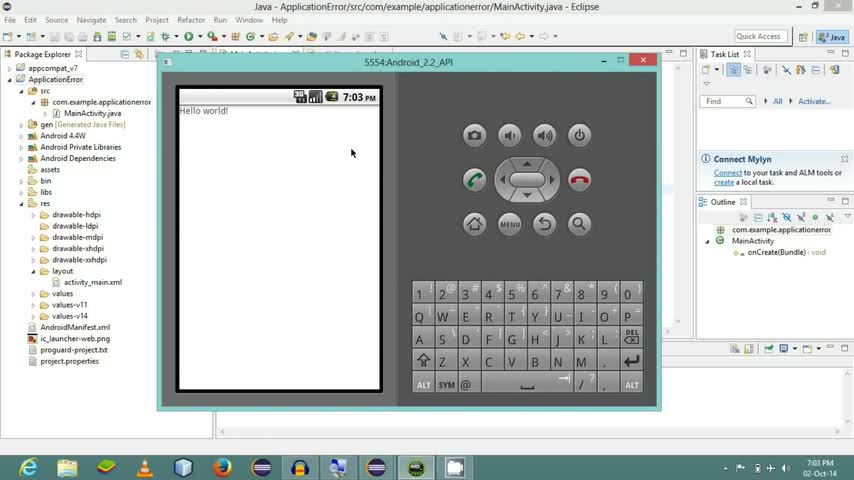Collapse the layout folder
This screenshot has height=480, width=854.
click(33, 271)
